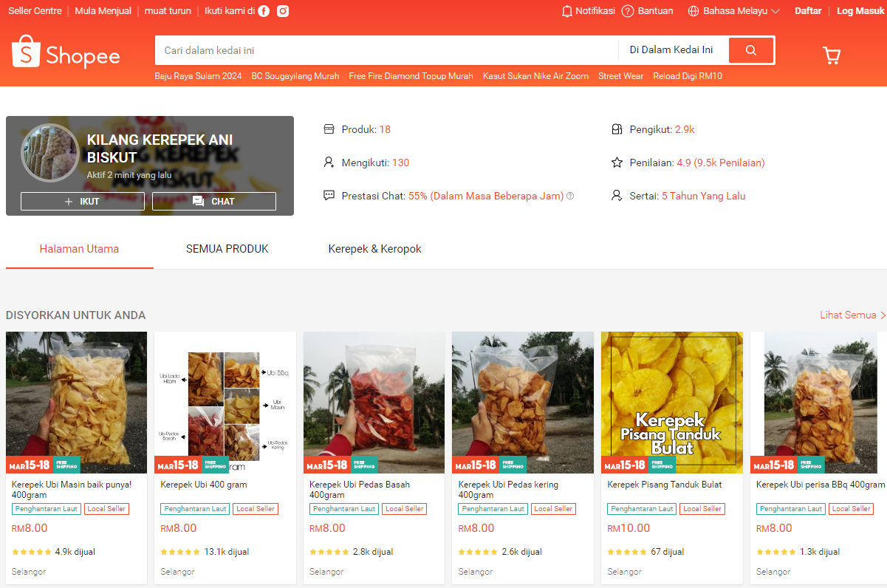Open the Di Dalam Kedai Ini scope selector
This screenshot has width=887, height=588.
(x=671, y=50)
